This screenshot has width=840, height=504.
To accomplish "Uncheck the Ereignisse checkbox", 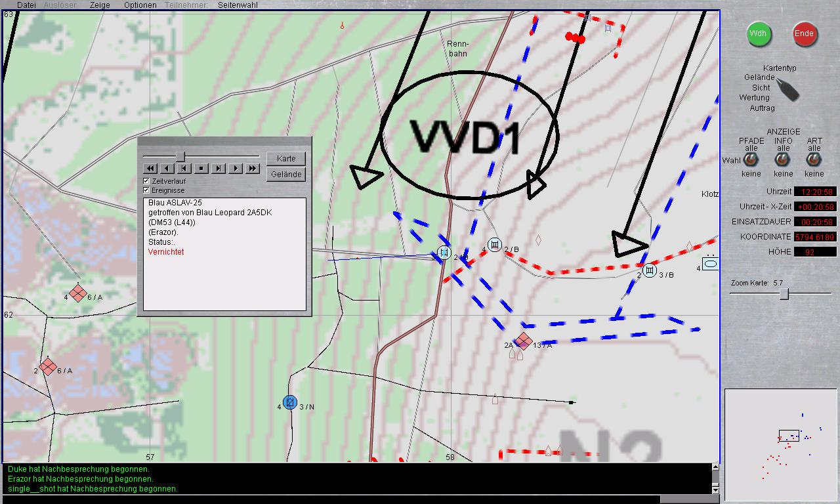I will click(x=146, y=190).
